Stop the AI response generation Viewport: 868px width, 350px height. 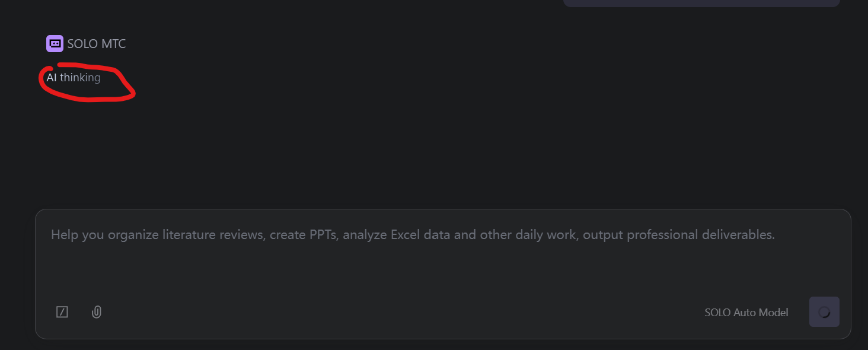[x=824, y=312]
